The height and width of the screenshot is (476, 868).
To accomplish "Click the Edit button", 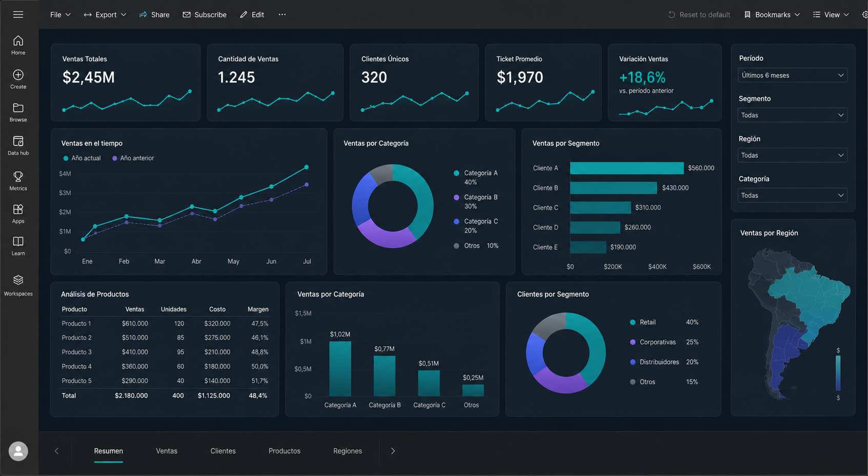I will click(252, 14).
